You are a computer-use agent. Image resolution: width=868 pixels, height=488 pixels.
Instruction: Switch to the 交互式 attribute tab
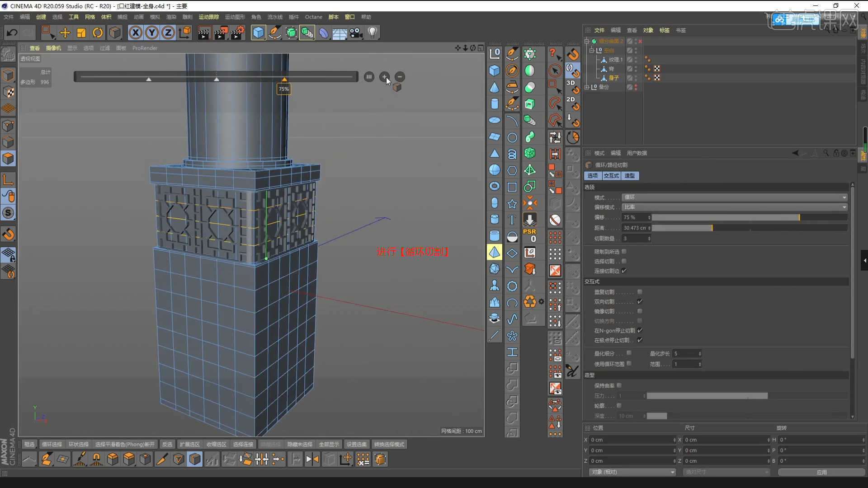[x=611, y=176]
